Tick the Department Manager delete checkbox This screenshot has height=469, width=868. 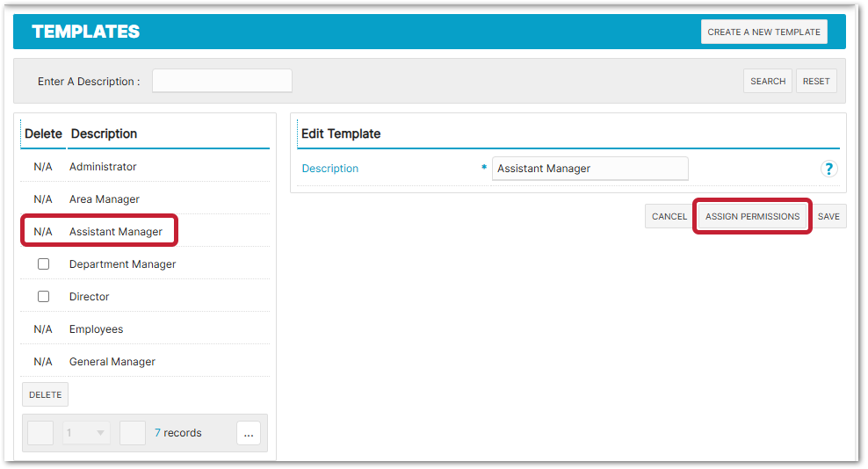[43, 264]
